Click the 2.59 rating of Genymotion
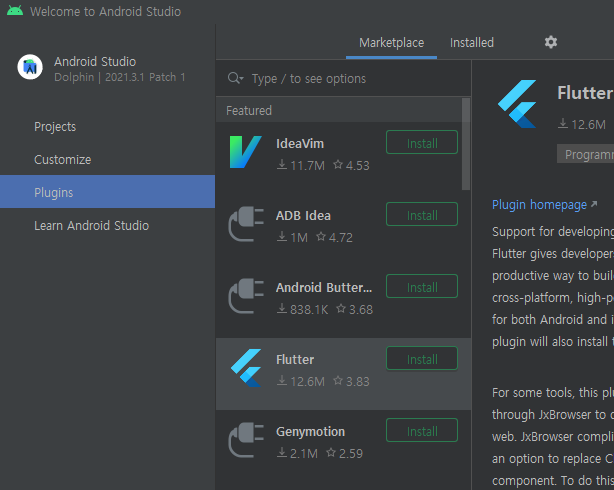614x490 pixels. [351, 454]
